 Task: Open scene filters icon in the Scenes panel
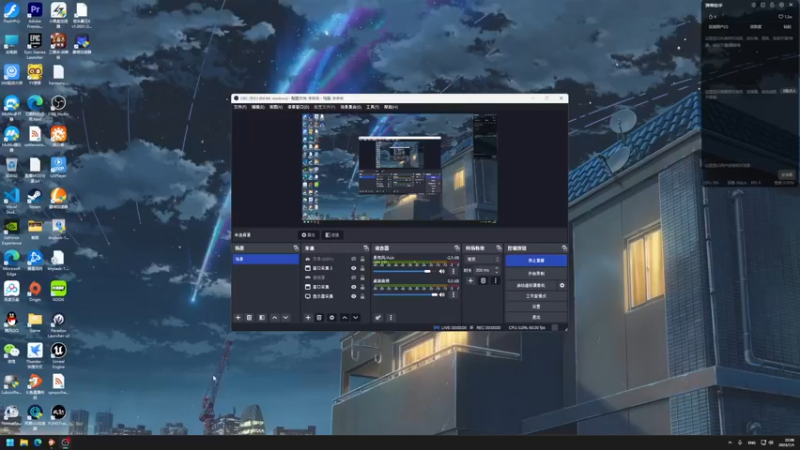(x=262, y=317)
